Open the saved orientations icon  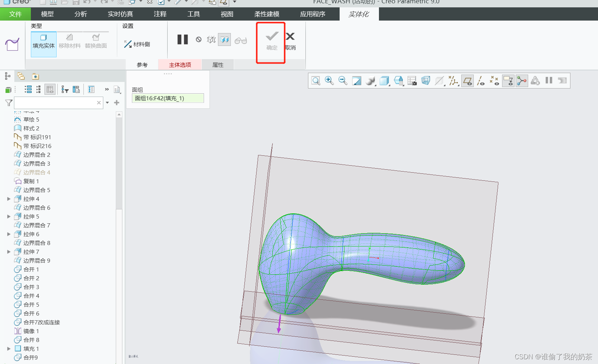[x=399, y=80]
